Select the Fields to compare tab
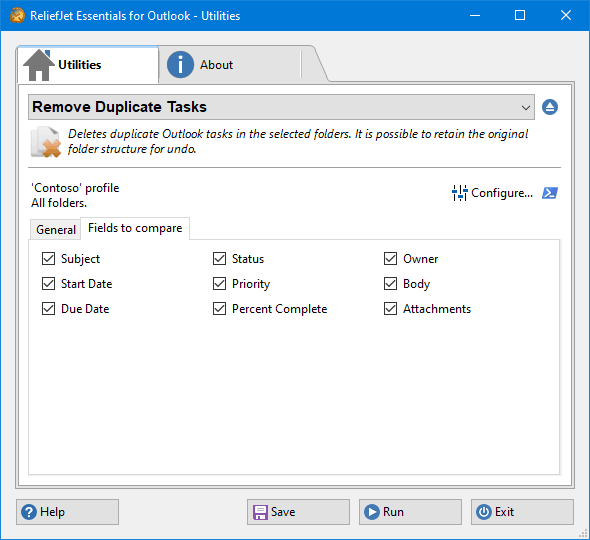The image size is (590, 540). [x=135, y=228]
